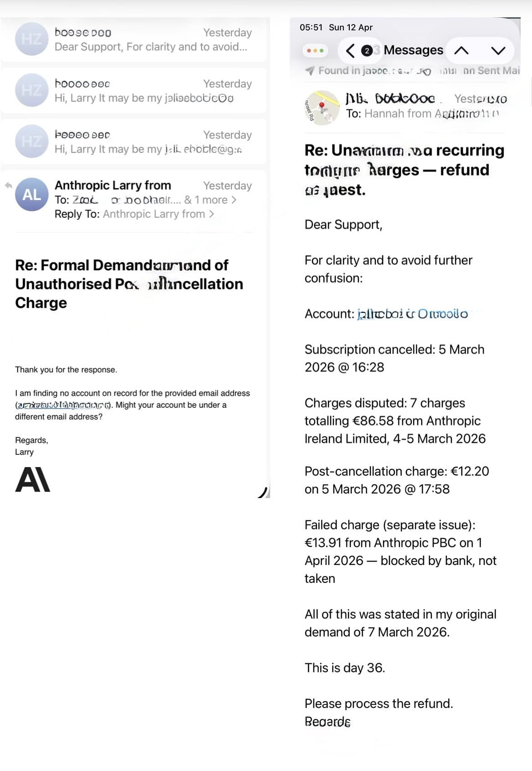Viewport: 532px width, 771px height.
Task: Click the replied arrow beside Anthropic Larry
Action: point(8,185)
